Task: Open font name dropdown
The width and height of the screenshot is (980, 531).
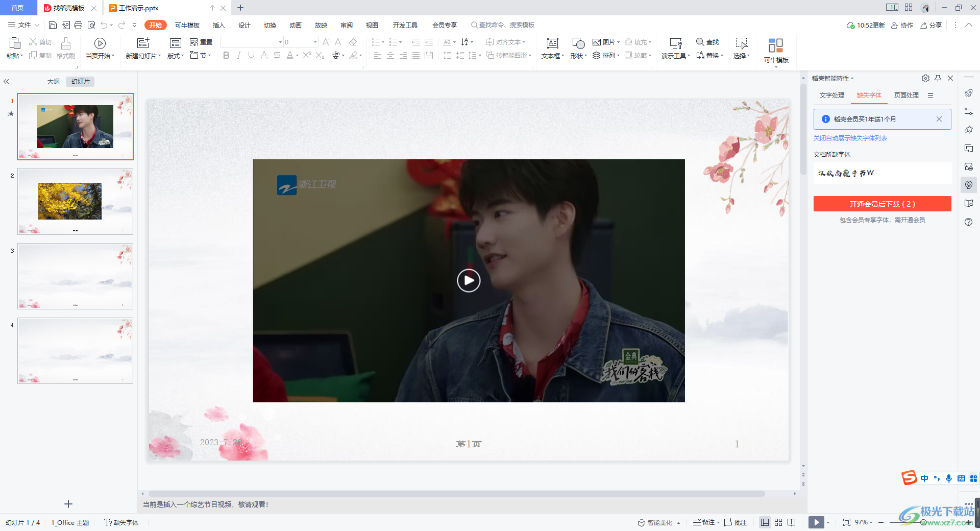Action: pos(280,42)
